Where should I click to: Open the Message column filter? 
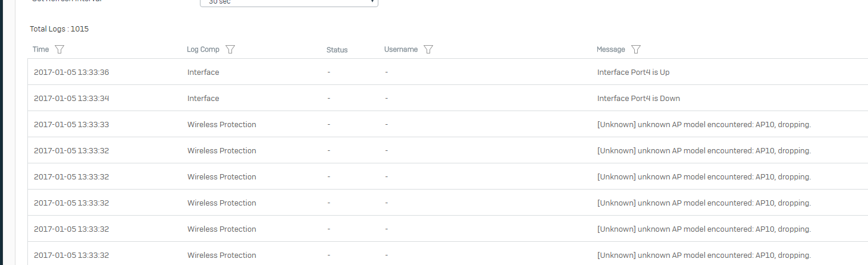(x=635, y=49)
